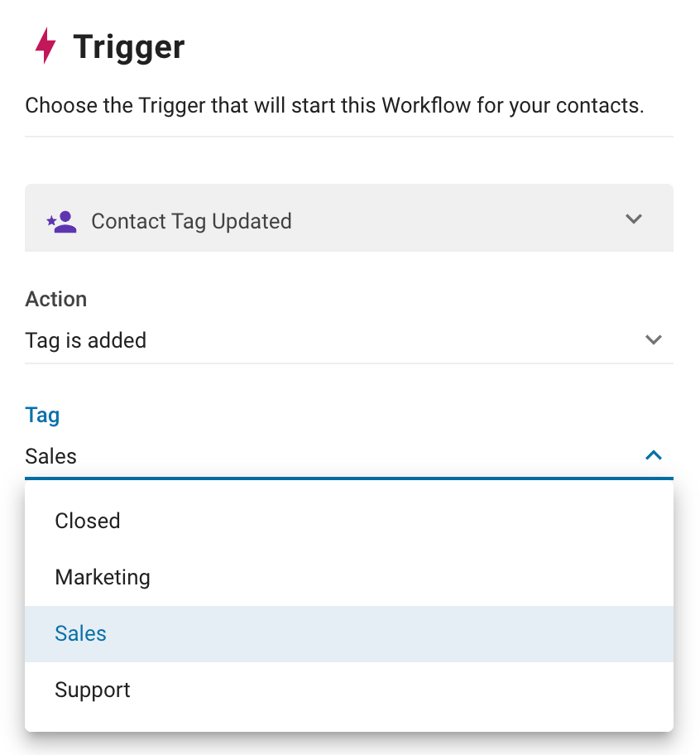Click the 'Tag is added' action value
Image resolution: width=700 pixels, height=755 pixels.
click(x=86, y=340)
